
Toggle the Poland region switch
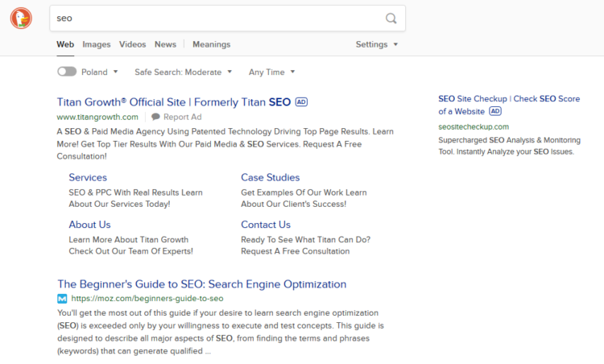point(67,72)
